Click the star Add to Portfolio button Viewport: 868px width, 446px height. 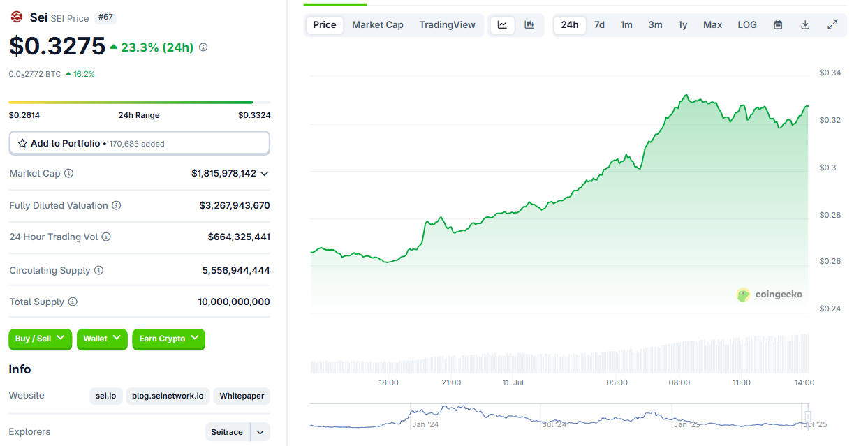[x=140, y=143]
